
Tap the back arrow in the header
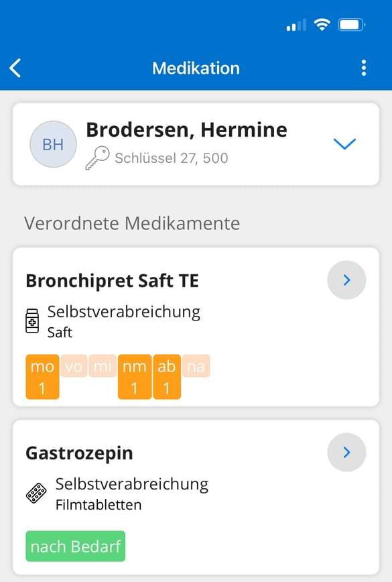16,68
